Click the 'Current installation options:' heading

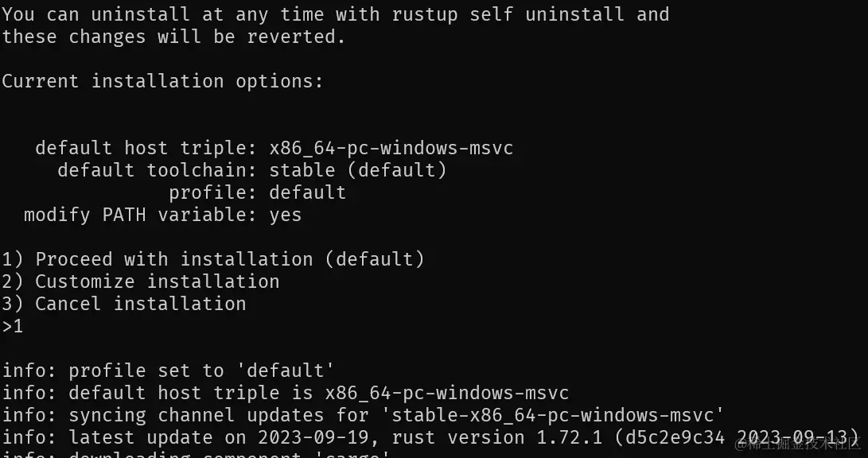[x=163, y=81]
